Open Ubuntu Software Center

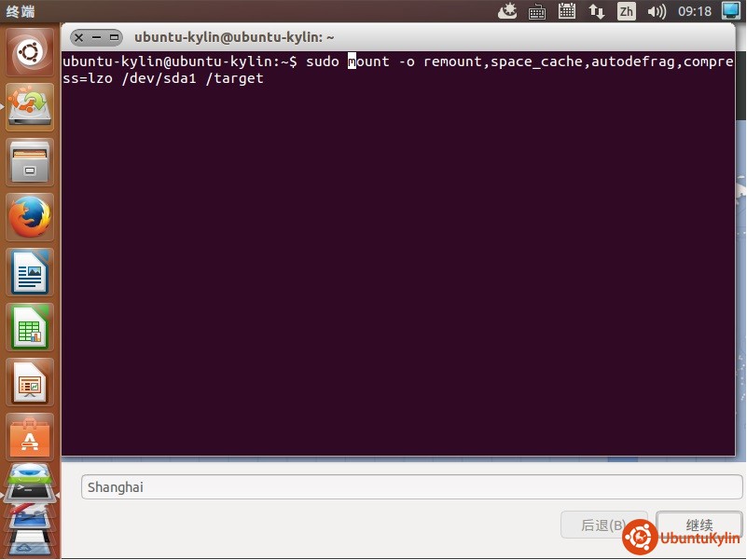point(30,437)
